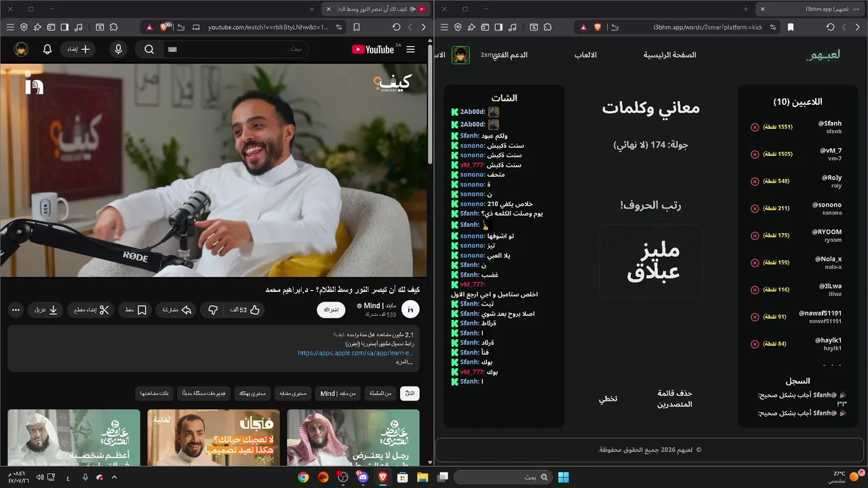Open the apps.apple.com link in description

tap(355, 353)
